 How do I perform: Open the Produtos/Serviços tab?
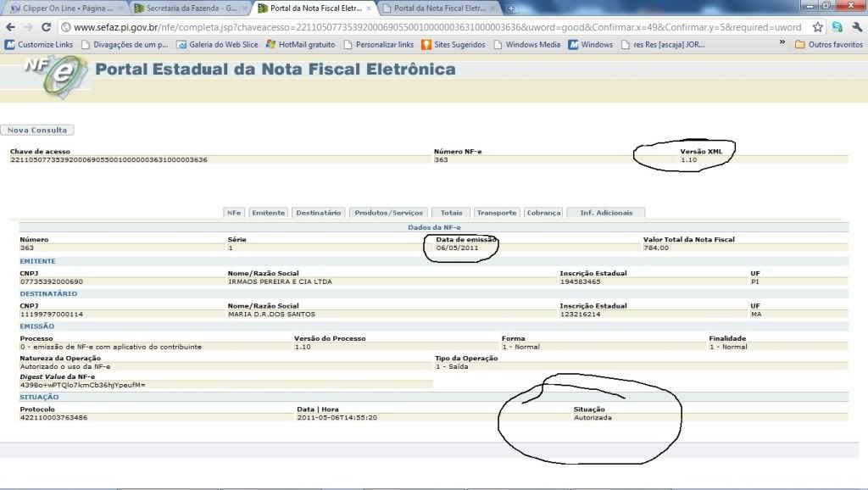(388, 213)
